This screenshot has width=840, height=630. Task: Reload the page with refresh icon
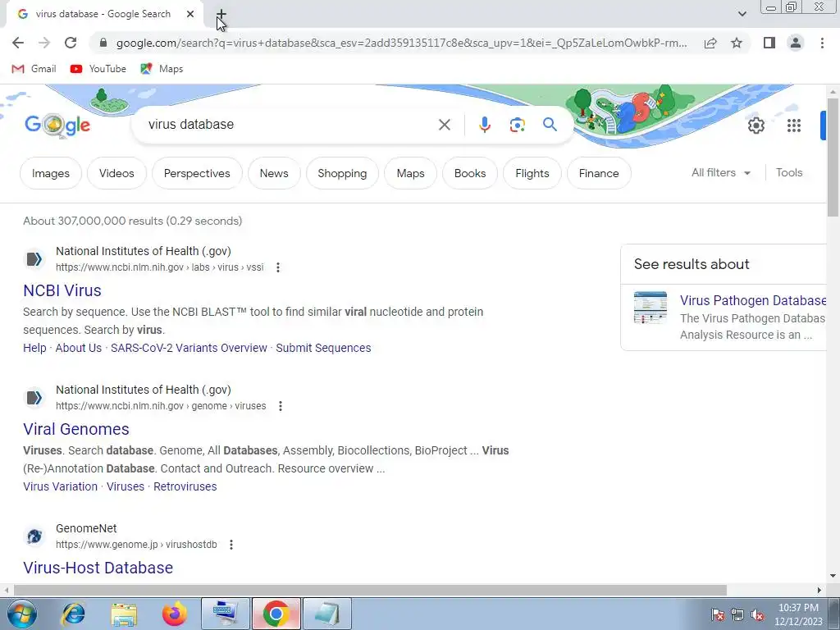[x=71, y=43]
